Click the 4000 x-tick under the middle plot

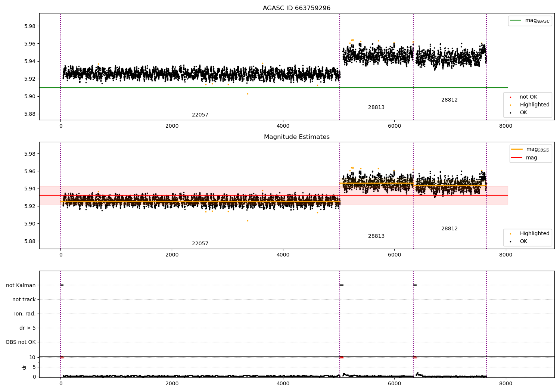click(x=283, y=255)
